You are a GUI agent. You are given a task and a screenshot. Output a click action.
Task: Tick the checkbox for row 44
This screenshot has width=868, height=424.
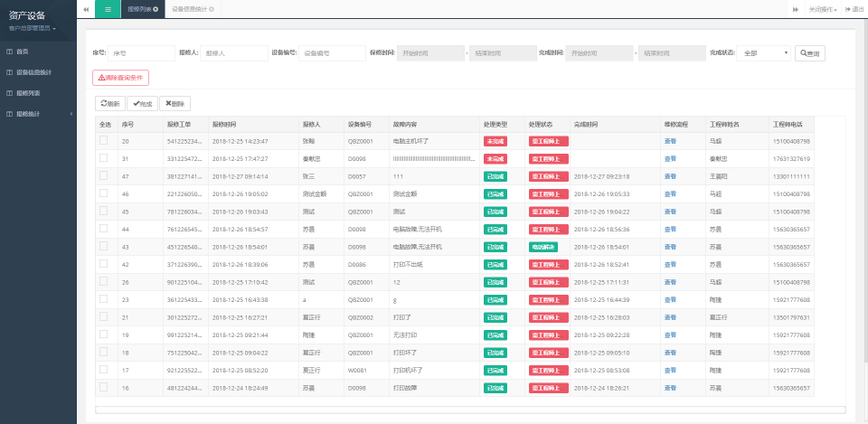(103, 229)
